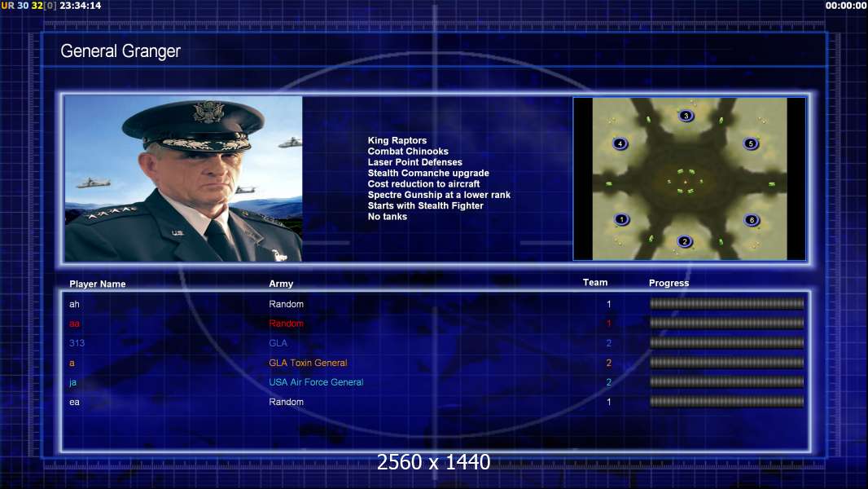Click the 'Laser Point Defenses' line
Image resolution: width=868 pixels, height=489 pixels.
[414, 162]
